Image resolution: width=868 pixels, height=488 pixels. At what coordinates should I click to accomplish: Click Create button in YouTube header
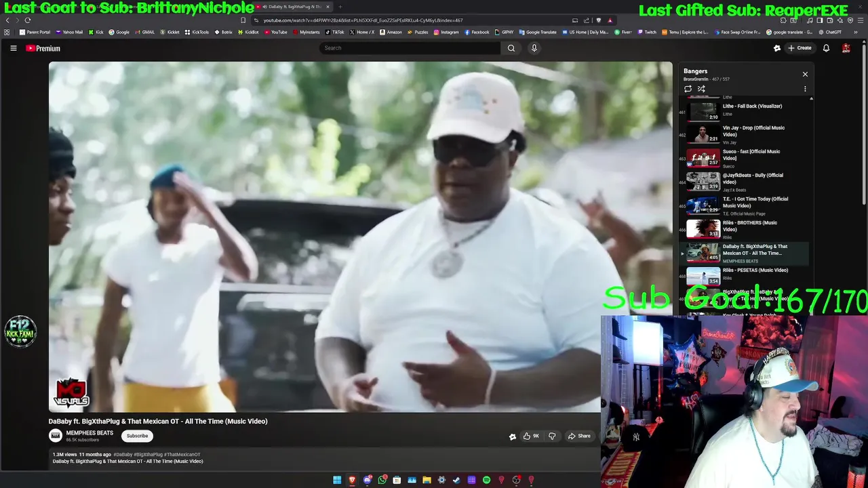tap(800, 48)
